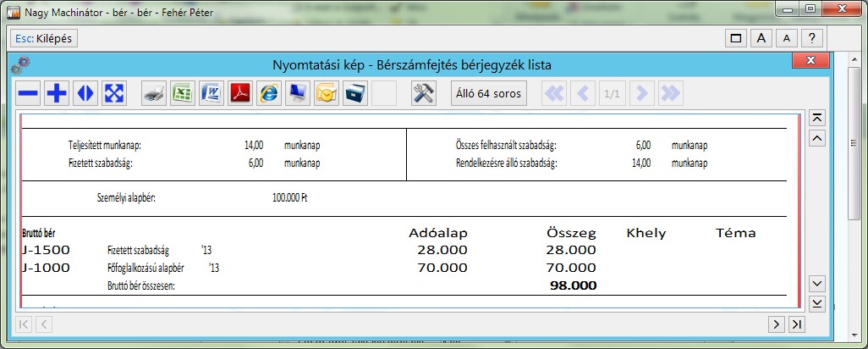Screen dimensions: 868x349
Task: Click the preview's left-arrow scroll button
Action: tap(44, 324)
